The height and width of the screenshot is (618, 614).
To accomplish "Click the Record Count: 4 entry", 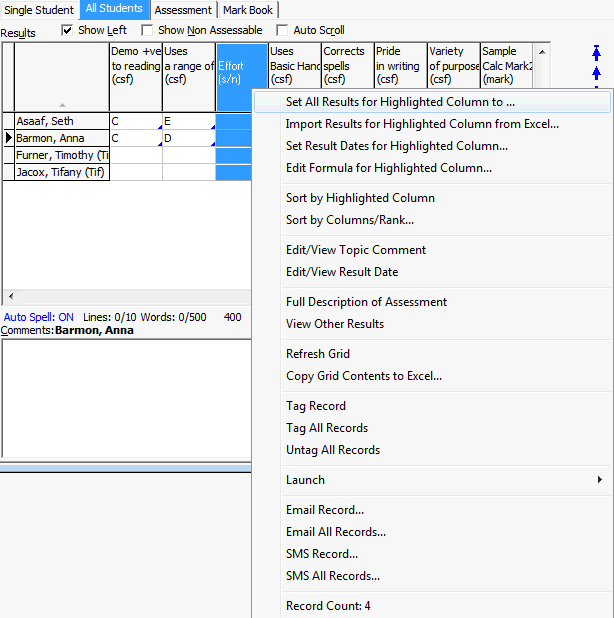I will [x=432, y=606].
